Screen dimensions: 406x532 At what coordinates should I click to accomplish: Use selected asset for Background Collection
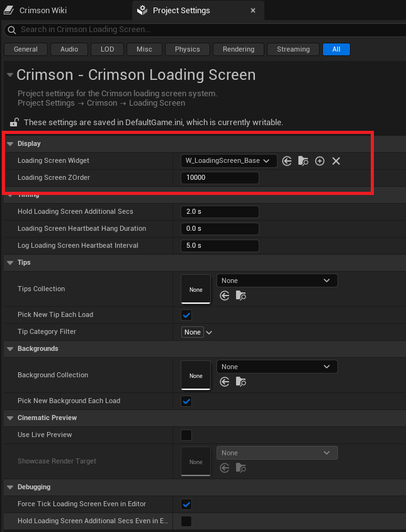click(x=225, y=382)
